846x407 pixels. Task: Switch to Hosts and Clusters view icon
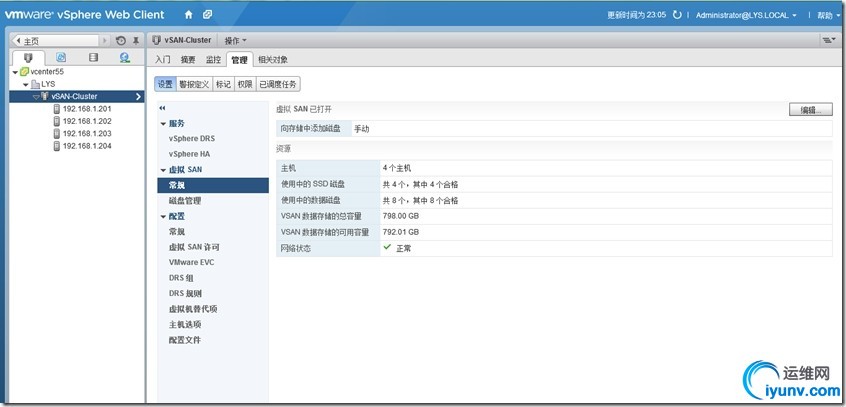coord(29,57)
